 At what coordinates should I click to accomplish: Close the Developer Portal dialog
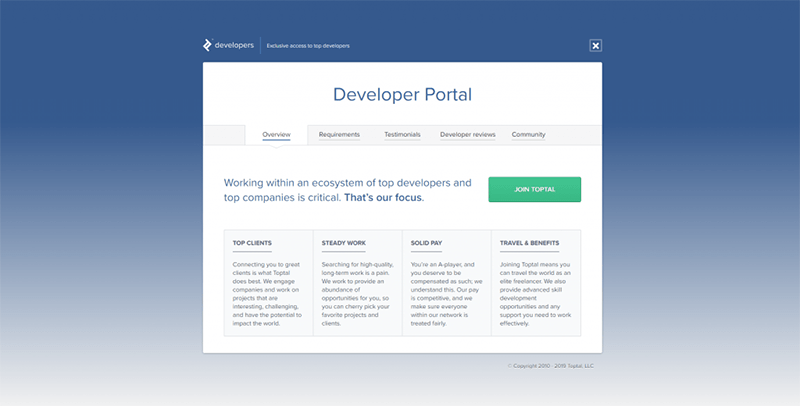(x=595, y=45)
